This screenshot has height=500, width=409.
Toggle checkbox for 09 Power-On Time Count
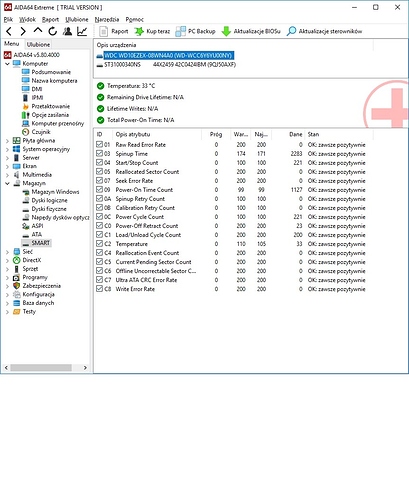tap(99, 189)
